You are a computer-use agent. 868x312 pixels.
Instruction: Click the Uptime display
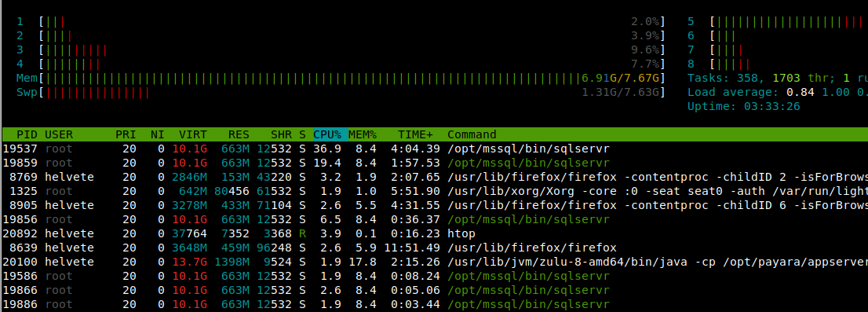743,106
